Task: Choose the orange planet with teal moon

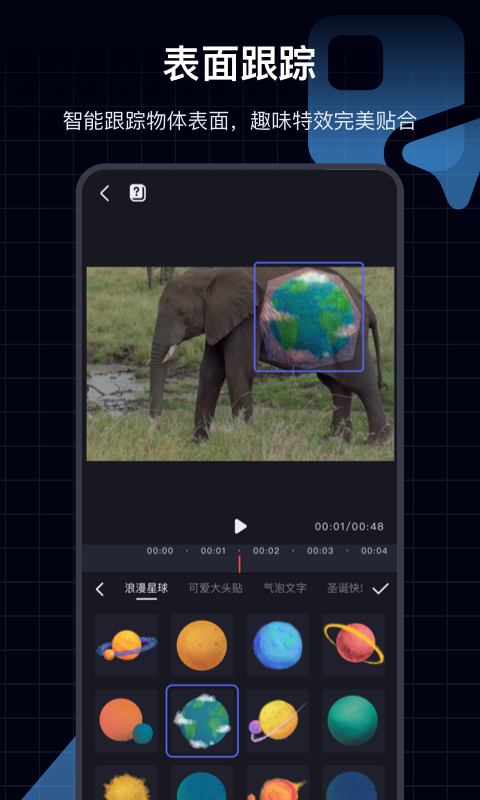Action: [127, 720]
